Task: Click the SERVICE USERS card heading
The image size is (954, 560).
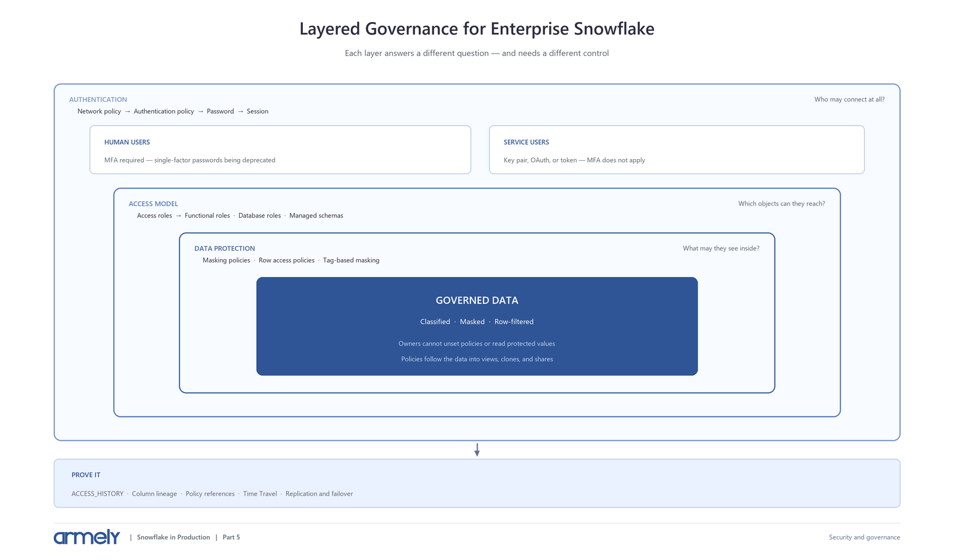Action: pos(526,142)
